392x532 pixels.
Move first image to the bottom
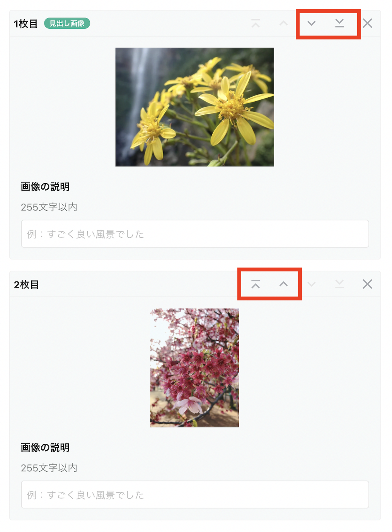click(339, 24)
